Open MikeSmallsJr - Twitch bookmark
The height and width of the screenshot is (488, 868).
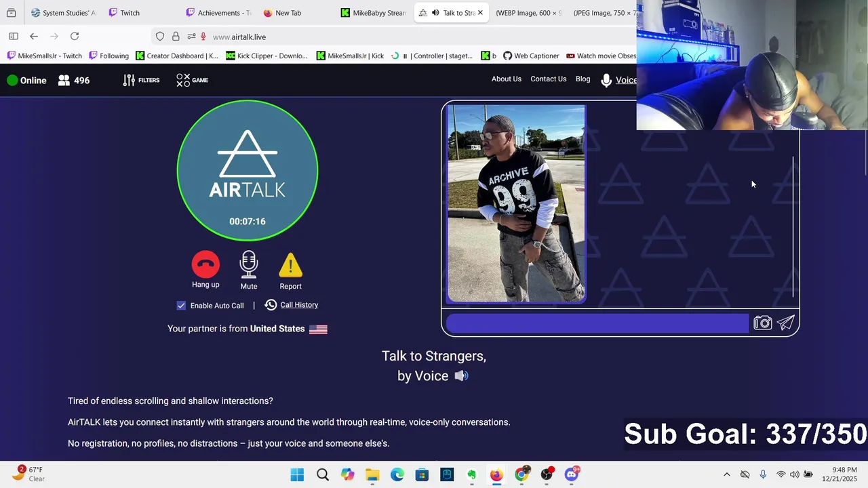click(x=45, y=56)
